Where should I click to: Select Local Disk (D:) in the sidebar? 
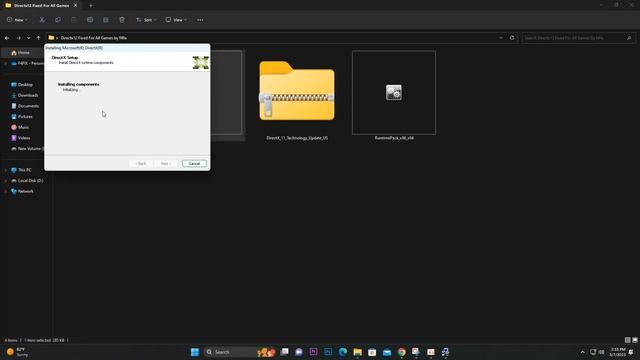click(30, 180)
